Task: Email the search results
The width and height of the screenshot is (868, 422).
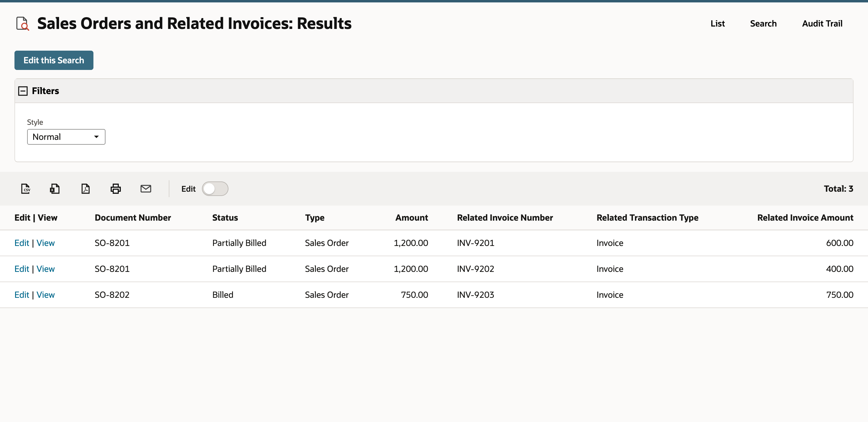Action: pyautogui.click(x=146, y=189)
